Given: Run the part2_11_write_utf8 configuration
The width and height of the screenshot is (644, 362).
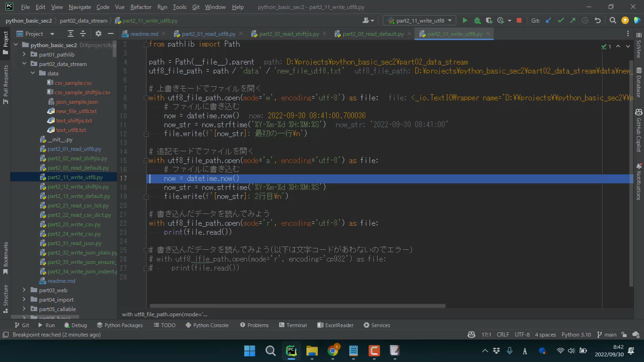Looking at the screenshot, I should (x=465, y=21).
